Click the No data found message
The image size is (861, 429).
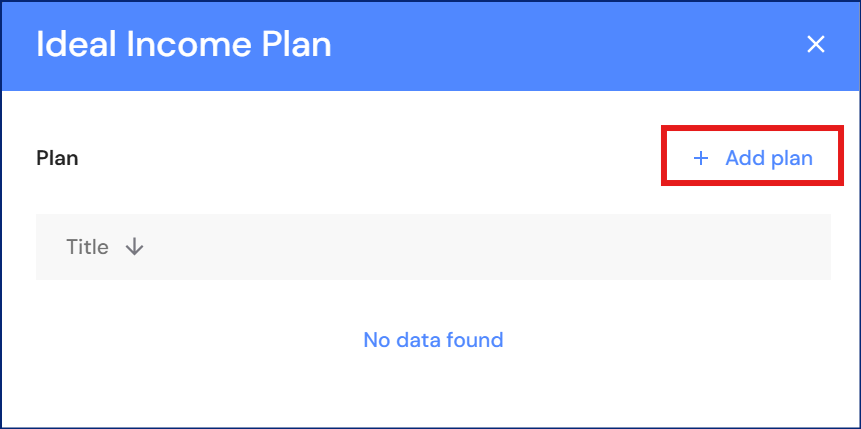pyautogui.click(x=433, y=340)
